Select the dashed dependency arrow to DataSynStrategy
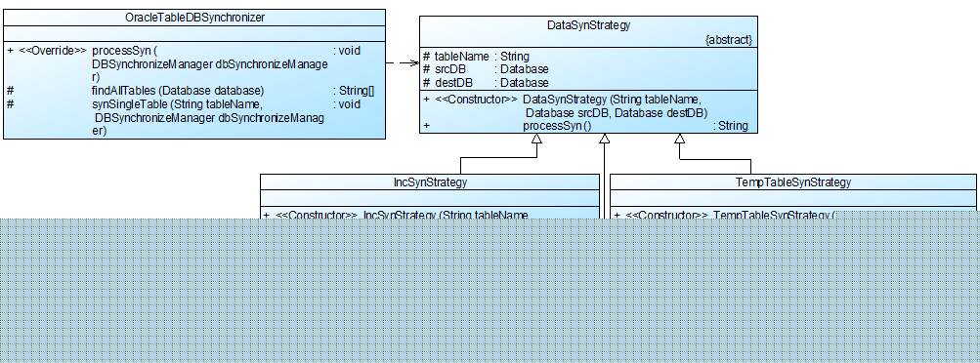Image resolution: width=980 pixels, height=363 pixels. pyautogui.click(x=402, y=63)
